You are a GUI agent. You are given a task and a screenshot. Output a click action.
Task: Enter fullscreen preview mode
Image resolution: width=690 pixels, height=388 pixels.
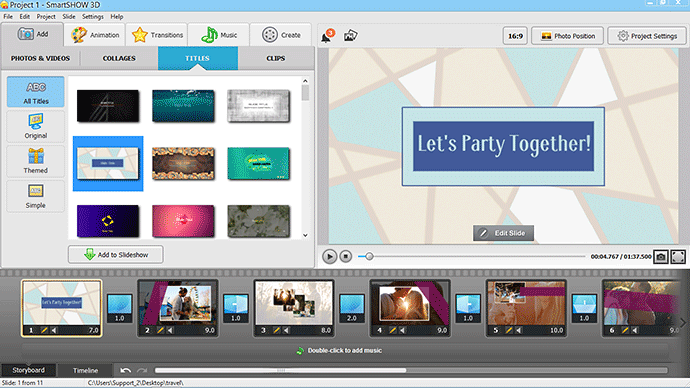[678, 256]
